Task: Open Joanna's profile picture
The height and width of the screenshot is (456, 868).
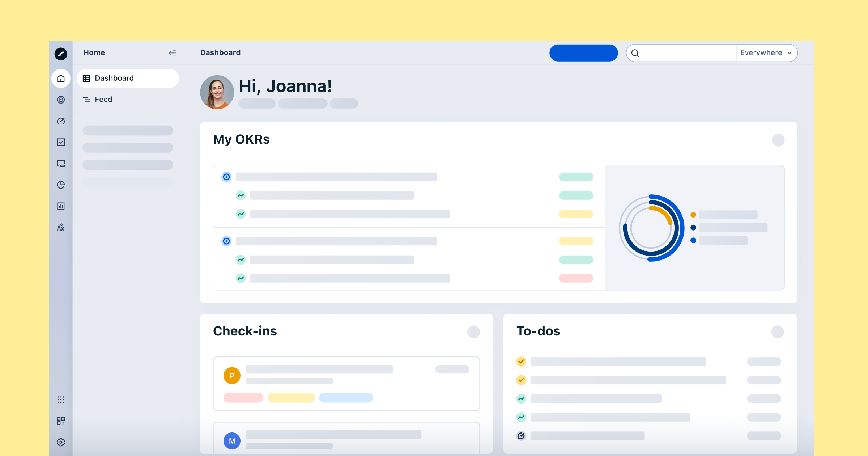Action: [217, 92]
